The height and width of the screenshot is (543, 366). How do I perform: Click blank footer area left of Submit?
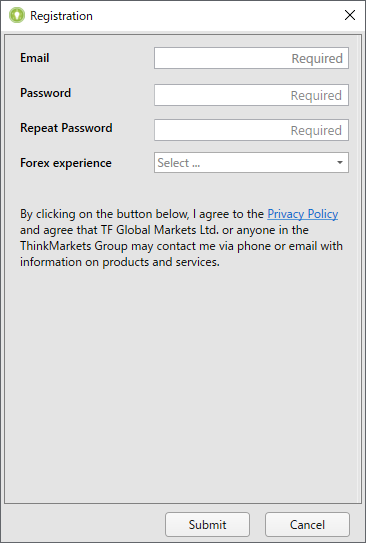(83, 524)
